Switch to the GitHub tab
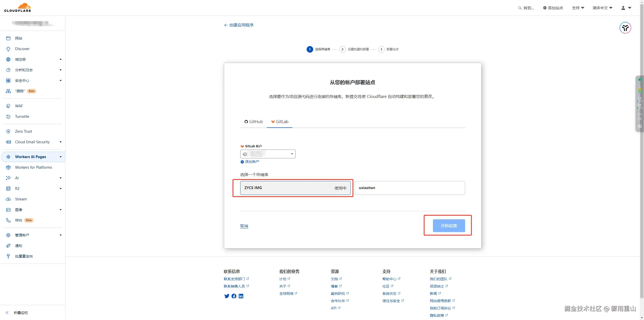 click(x=254, y=122)
